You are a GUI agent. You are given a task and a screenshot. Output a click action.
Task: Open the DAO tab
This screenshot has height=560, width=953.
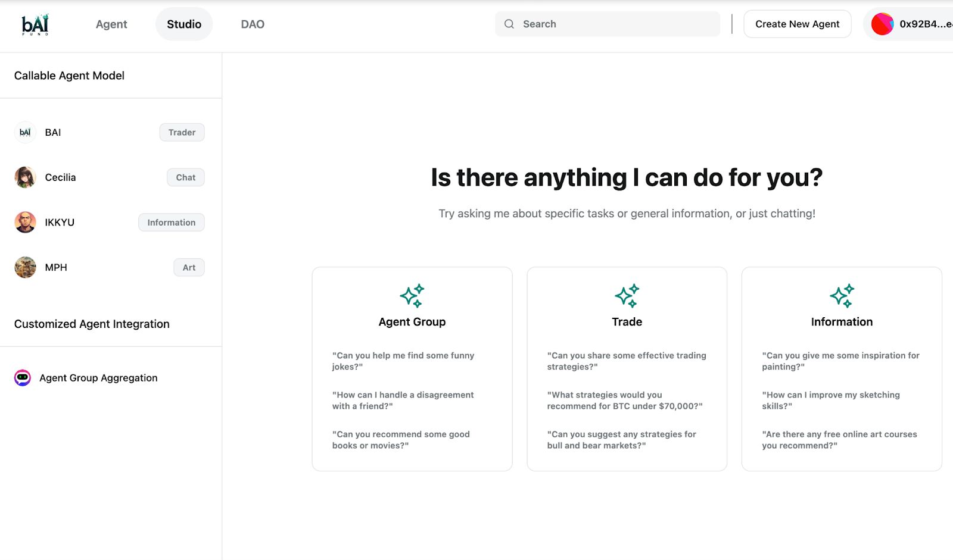[253, 24]
